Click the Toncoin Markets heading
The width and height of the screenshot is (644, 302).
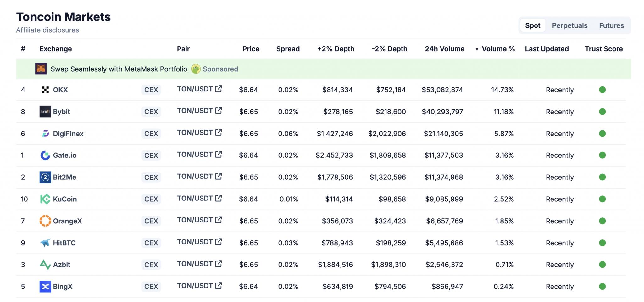click(x=64, y=17)
